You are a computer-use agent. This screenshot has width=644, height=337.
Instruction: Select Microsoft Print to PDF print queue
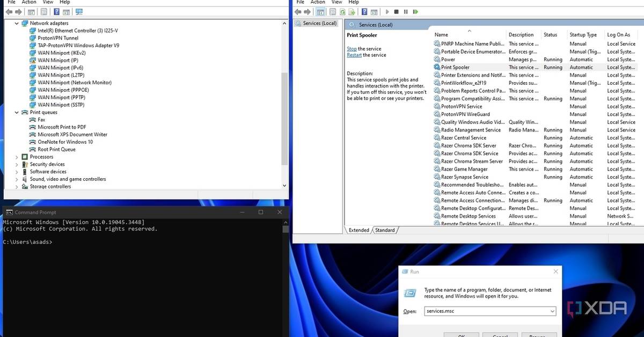pos(62,127)
